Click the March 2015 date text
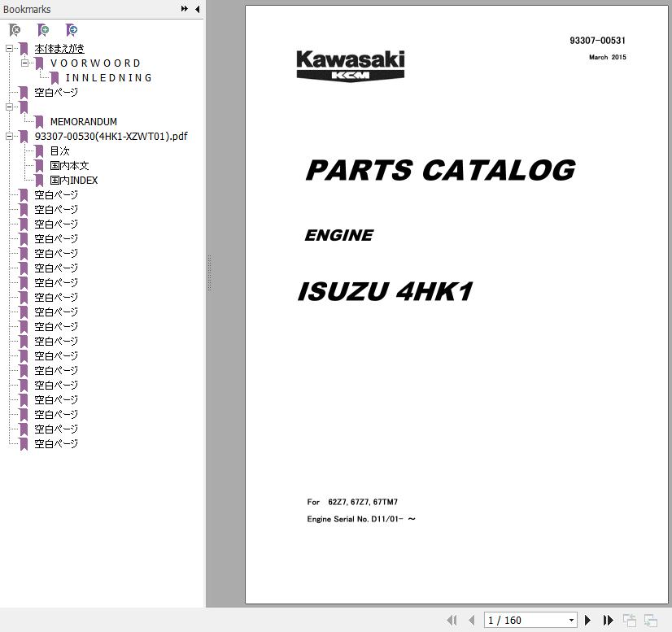The height and width of the screenshot is (632, 672). click(x=607, y=57)
